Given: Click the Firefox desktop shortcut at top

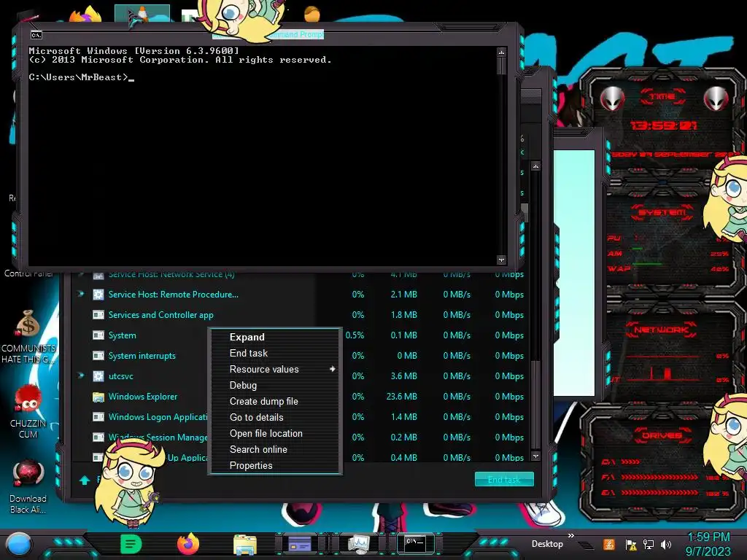Looking at the screenshot, I should tap(86, 15).
